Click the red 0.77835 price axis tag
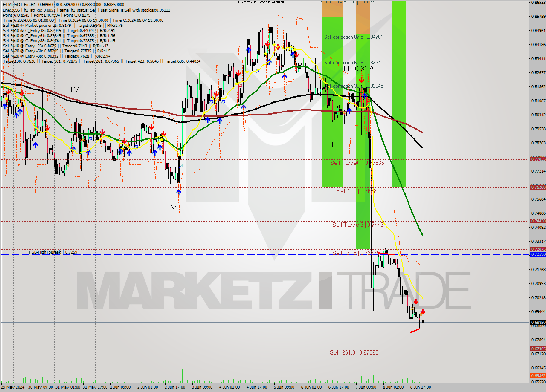This screenshot has width=546, height=392. 537,159
